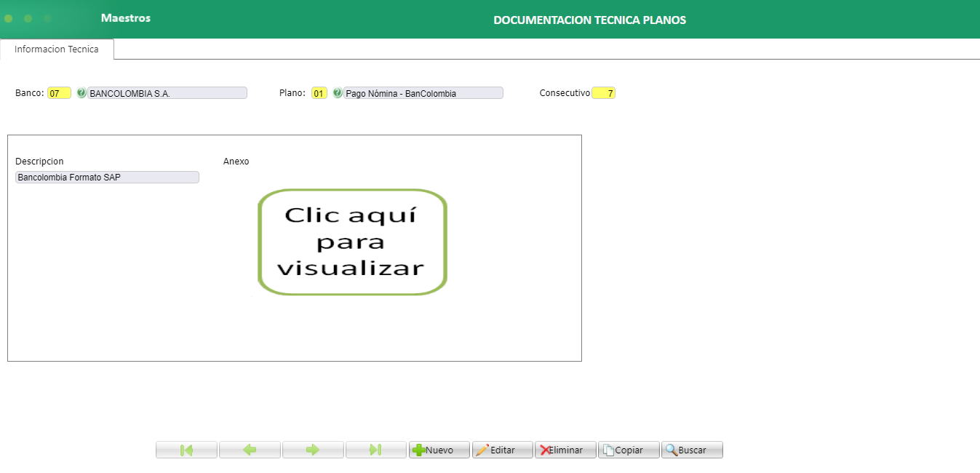The width and height of the screenshot is (980, 473).
Task: Click the Consecutivo field showing 7
Action: [603, 92]
